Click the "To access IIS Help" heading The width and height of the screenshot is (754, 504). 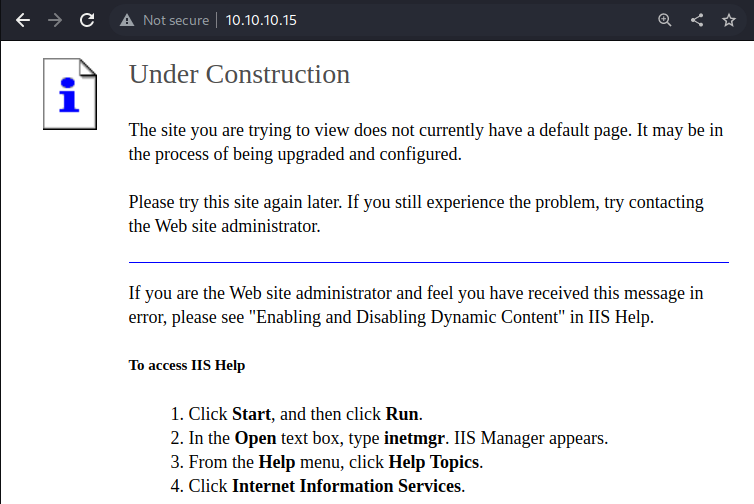(187, 365)
